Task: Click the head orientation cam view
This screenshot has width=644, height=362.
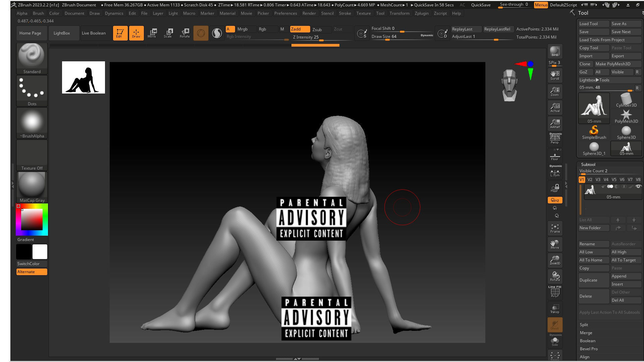Action: [509, 85]
